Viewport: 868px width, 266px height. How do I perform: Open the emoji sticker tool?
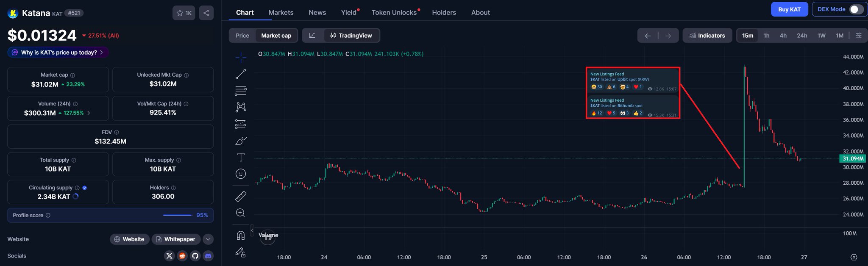(x=241, y=174)
